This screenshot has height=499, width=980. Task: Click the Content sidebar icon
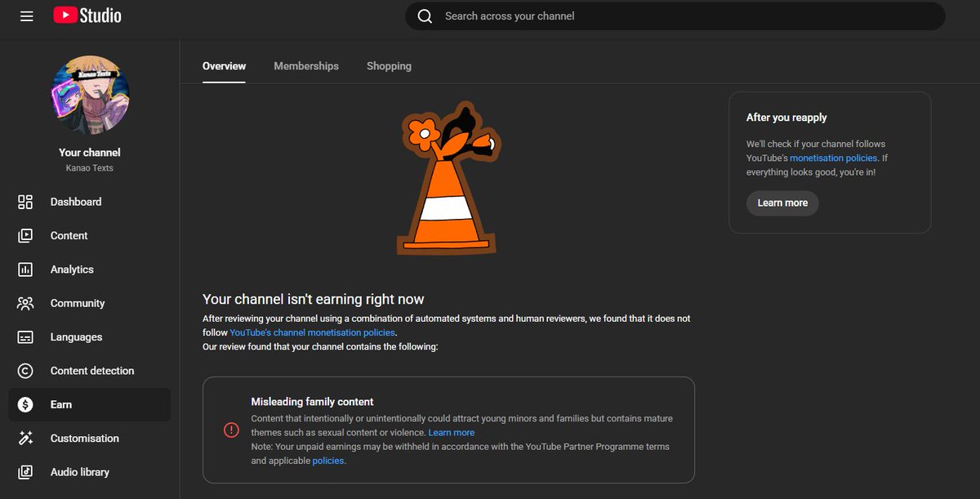[25, 235]
